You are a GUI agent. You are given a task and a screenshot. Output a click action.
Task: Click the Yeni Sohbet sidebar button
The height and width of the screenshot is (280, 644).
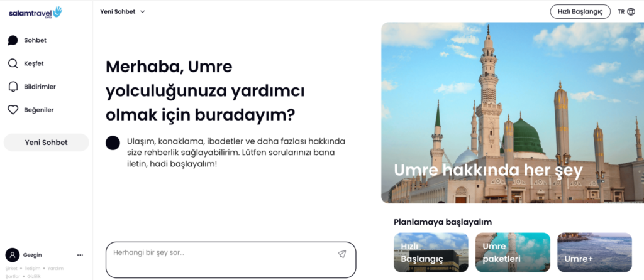point(46,143)
